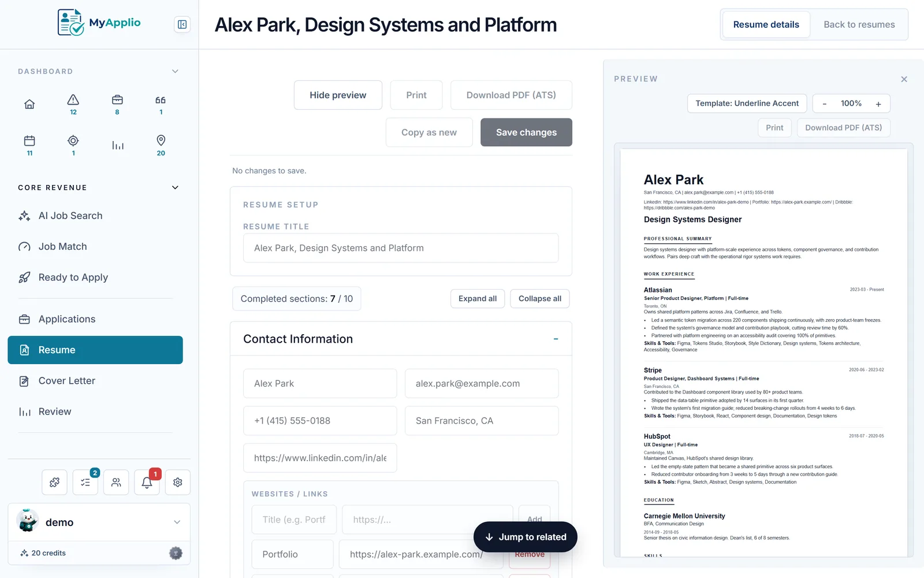Open the Template: Underline Accent selector
924x578 pixels.
pyautogui.click(x=747, y=103)
